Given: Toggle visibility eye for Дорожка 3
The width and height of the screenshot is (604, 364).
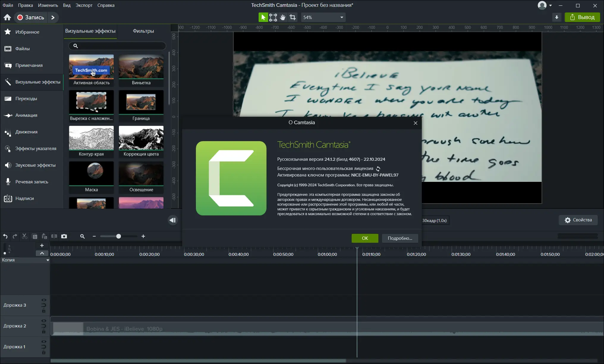Looking at the screenshot, I should (44, 300).
